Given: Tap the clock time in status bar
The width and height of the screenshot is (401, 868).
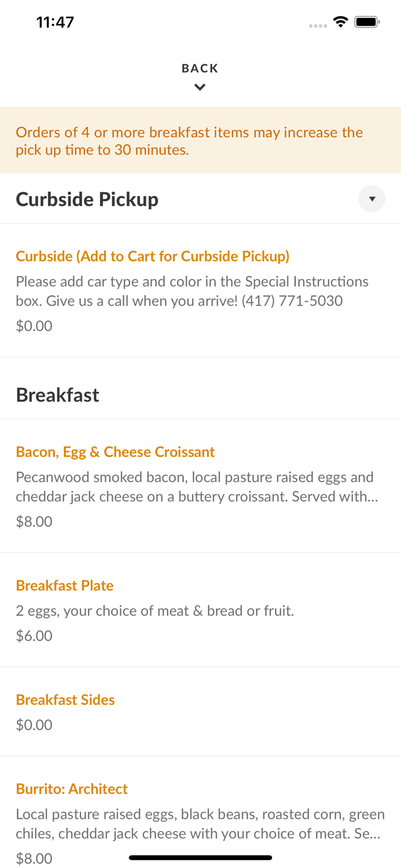Looking at the screenshot, I should click(x=55, y=22).
